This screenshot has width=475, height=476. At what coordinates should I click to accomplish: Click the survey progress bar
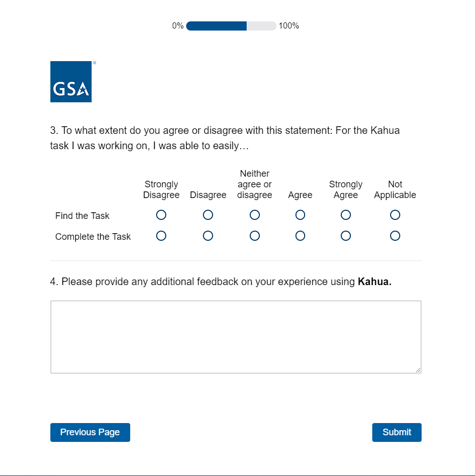pyautogui.click(x=231, y=26)
